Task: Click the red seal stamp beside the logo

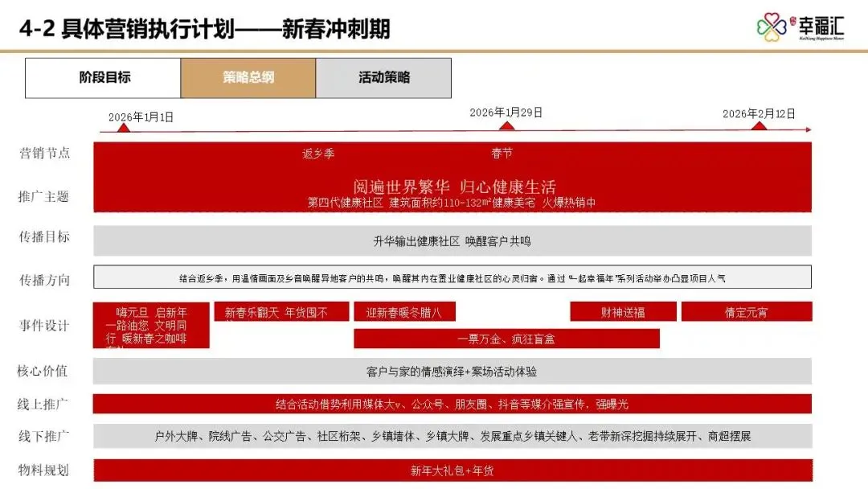Action: click(792, 22)
